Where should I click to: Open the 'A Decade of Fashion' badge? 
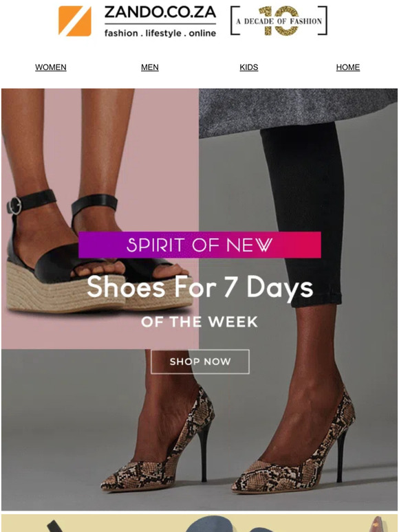point(279,21)
